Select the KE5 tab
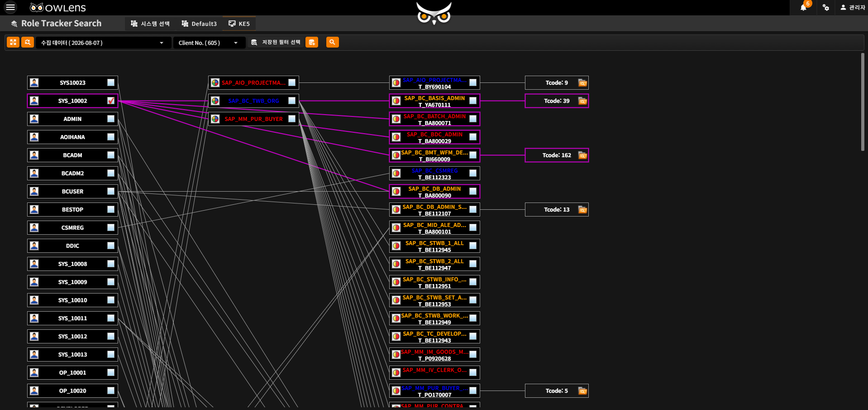Screen dimensions: 868x410 click(x=239, y=24)
